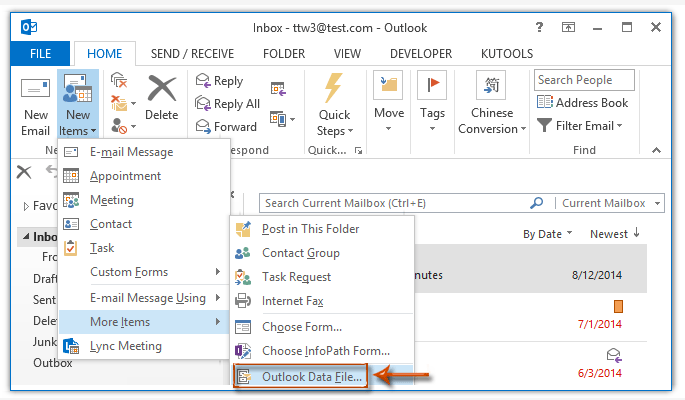The height and width of the screenshot is (400, 685).
Task: Open the New Items dropdown
Action: point(78,106)
